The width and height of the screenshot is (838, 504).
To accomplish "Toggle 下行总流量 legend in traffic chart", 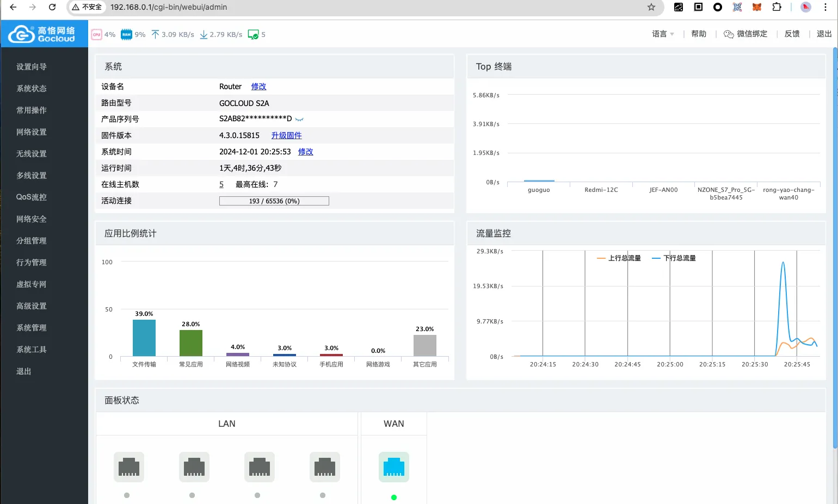I will point(674,258).
